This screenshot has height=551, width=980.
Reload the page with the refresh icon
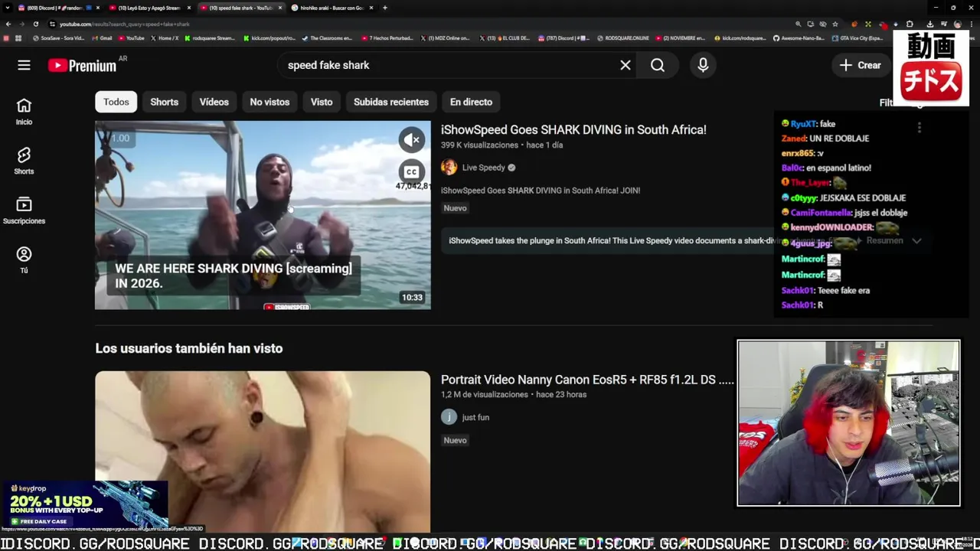coord(35,24)
